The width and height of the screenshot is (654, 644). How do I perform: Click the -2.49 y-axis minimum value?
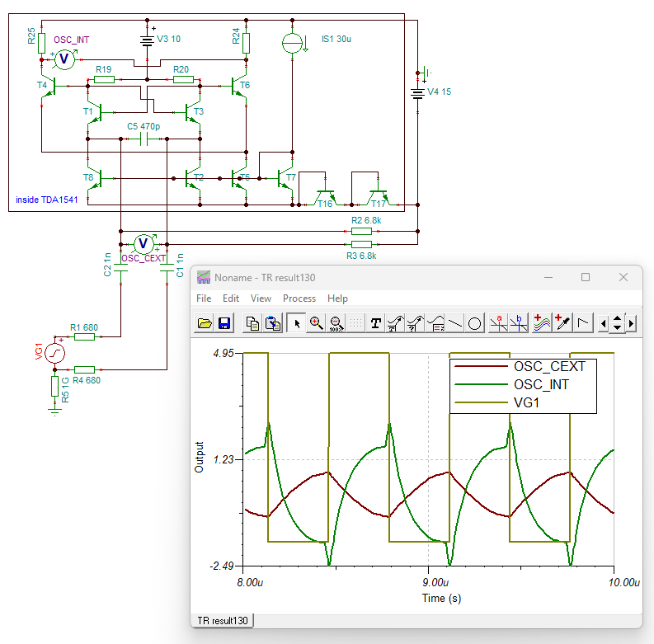coord(222,566)
